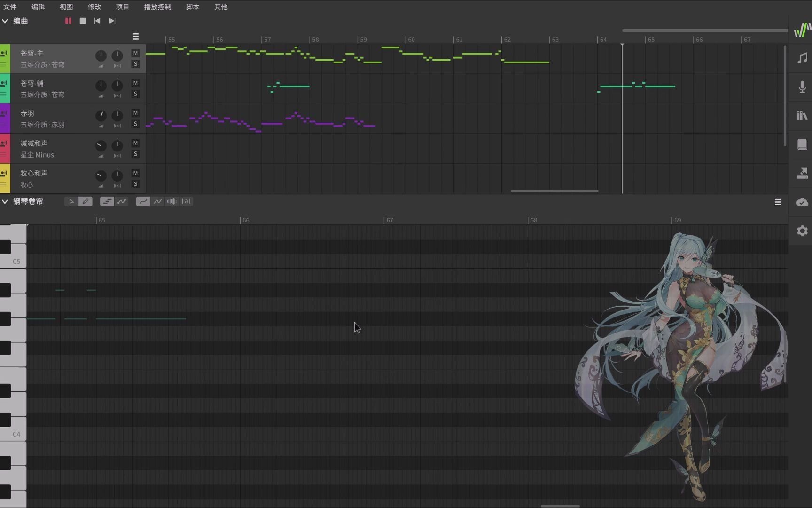Mute the 牧心和声 track
The width and height of the screenshot is (812, 508).
pos(135,173)
